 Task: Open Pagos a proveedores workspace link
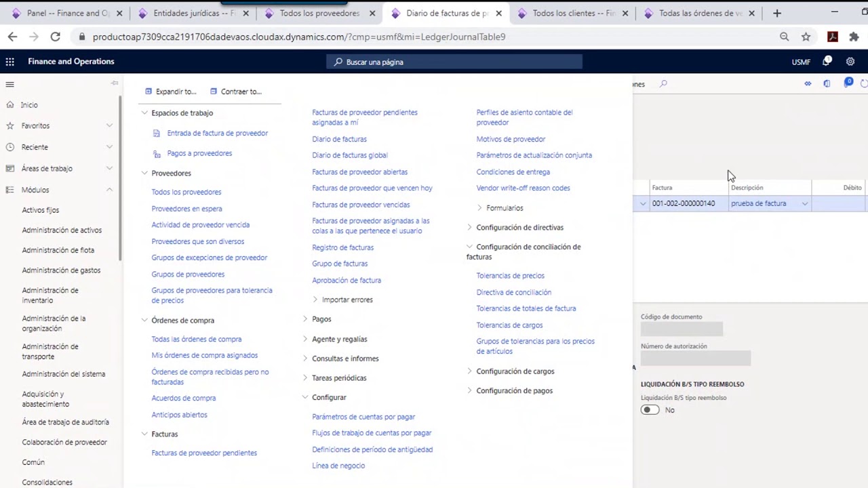point(199,154)
